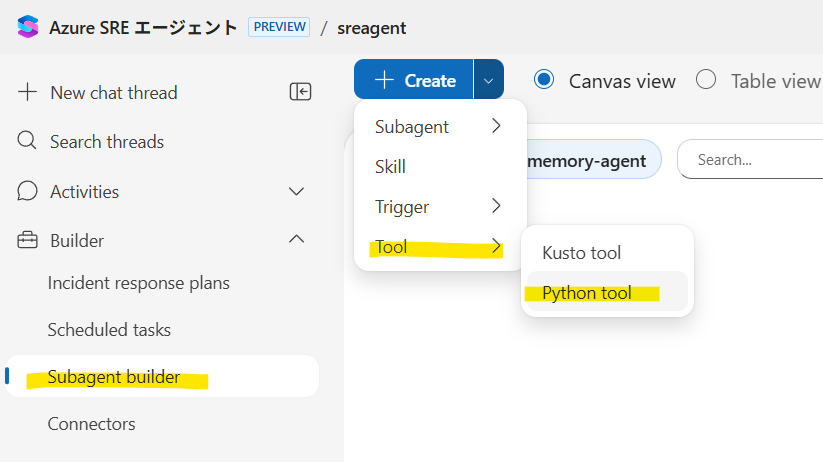Click the Activities speech bubble icon
Image resolution: width=823 pixels, height=462 pixels.
27,191
